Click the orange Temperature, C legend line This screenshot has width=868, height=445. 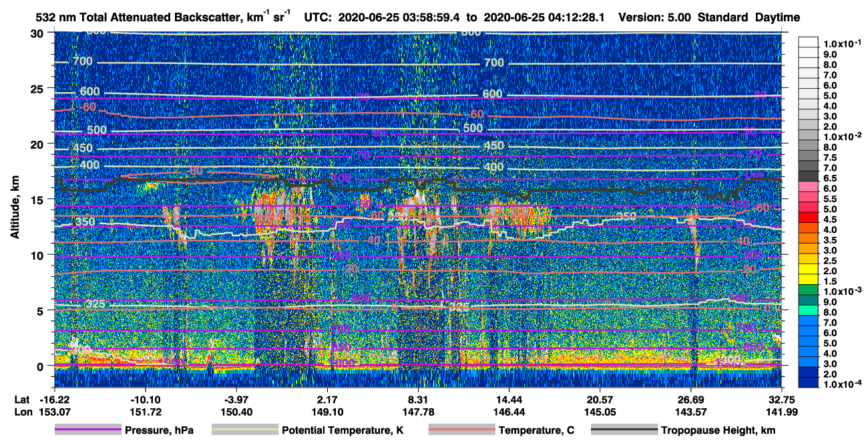point(461,430)
